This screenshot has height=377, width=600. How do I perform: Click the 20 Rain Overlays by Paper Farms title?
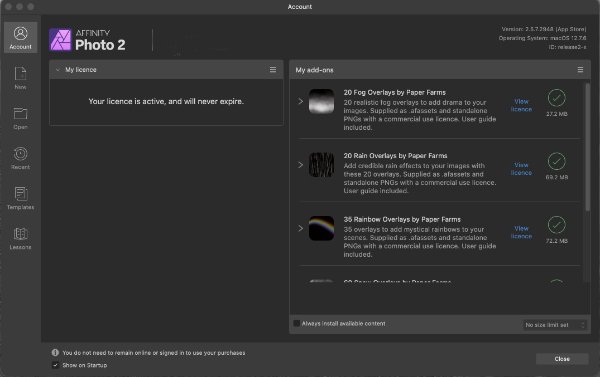pos(395,156)
